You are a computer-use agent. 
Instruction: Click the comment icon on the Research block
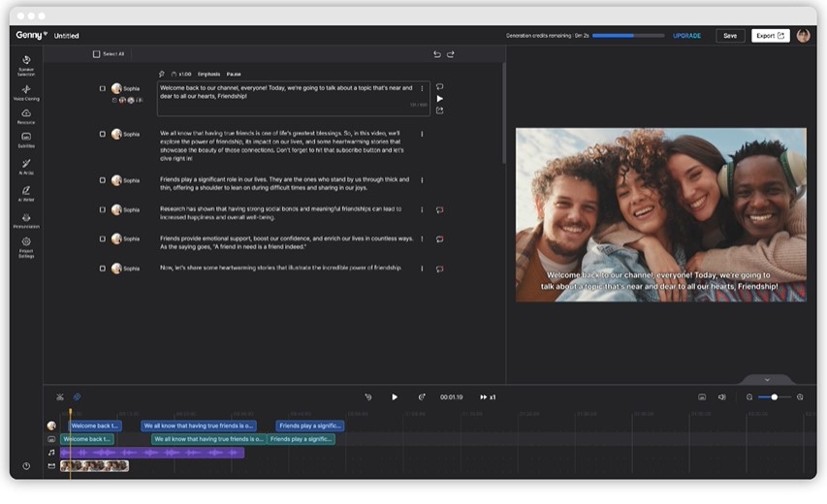click(439, 209)
